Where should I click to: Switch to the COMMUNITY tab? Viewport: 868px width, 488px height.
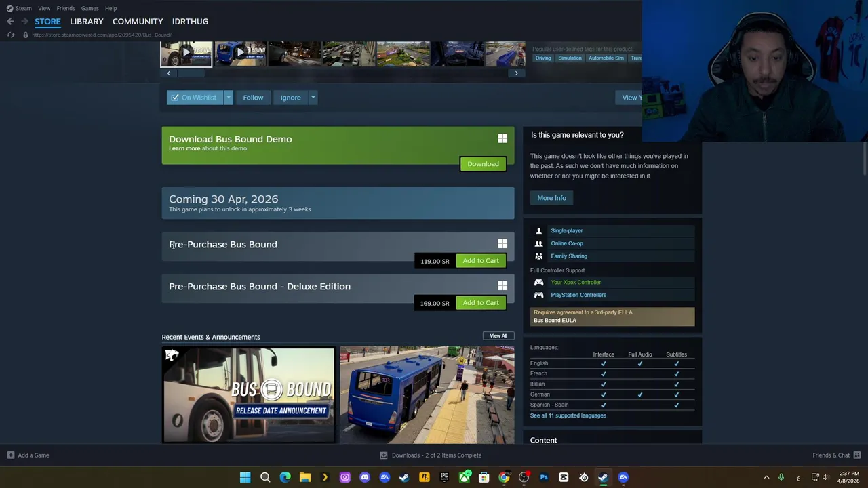138,22
